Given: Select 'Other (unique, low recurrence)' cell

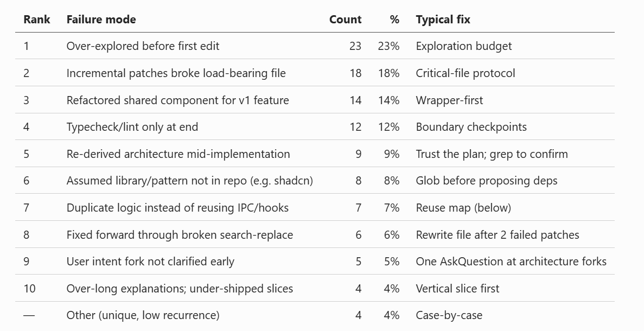Looking at the screenshot, I should pos(143,315).
